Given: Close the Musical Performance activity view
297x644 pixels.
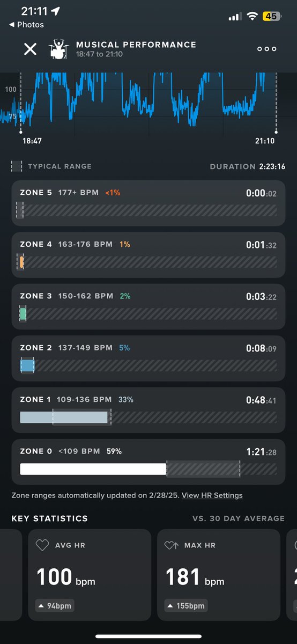Looking at the screenshot, I should (x=30, y=49).
